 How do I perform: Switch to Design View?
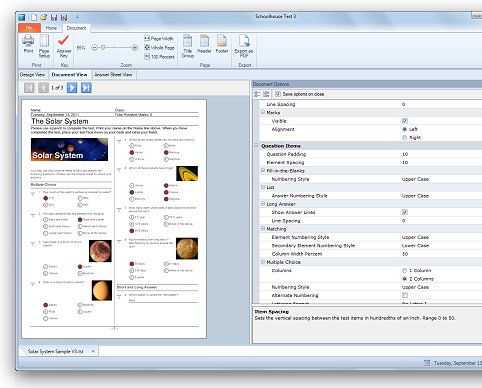32,75
